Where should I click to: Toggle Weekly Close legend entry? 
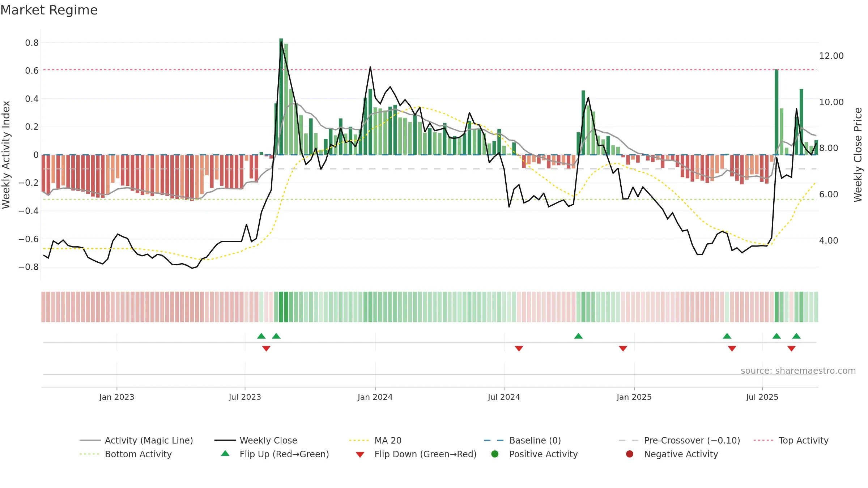[x=256, y=440]
